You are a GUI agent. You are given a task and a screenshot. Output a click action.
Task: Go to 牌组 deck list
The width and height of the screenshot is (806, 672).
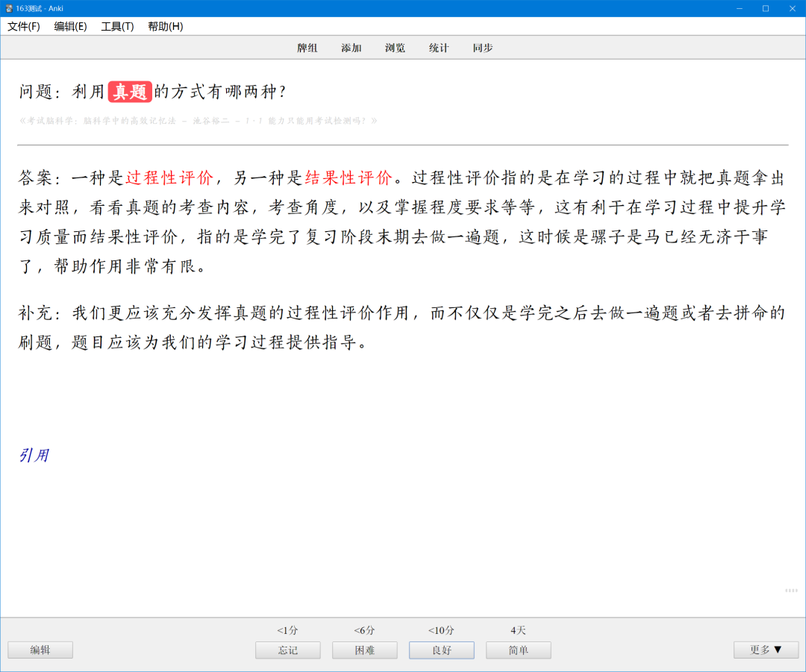click(307, 48)
